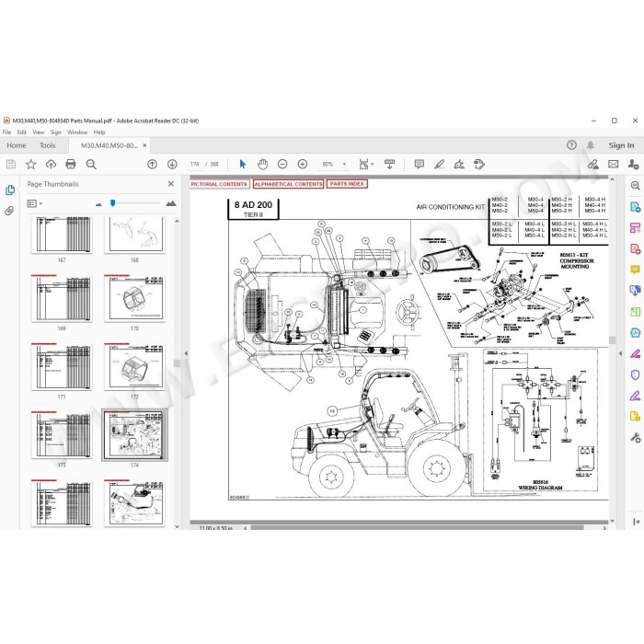Expand right pane bottom arrow icon

[x=637, y=522]
